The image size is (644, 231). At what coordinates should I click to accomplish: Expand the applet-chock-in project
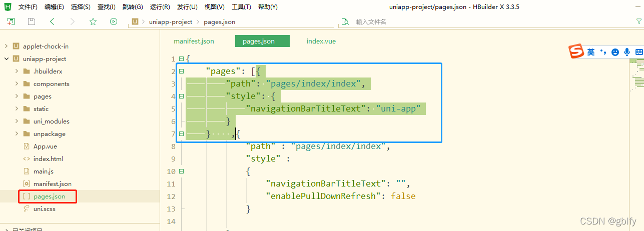(6, 46)
